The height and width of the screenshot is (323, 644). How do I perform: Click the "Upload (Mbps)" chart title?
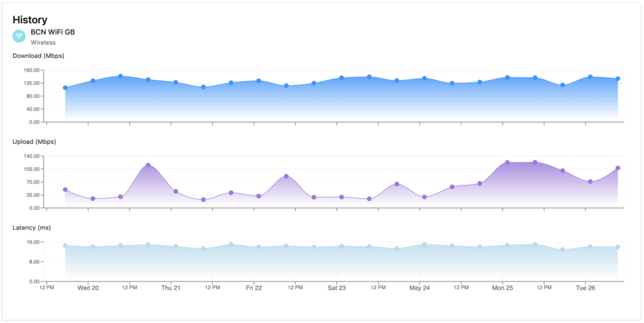[x=34, y=142]
